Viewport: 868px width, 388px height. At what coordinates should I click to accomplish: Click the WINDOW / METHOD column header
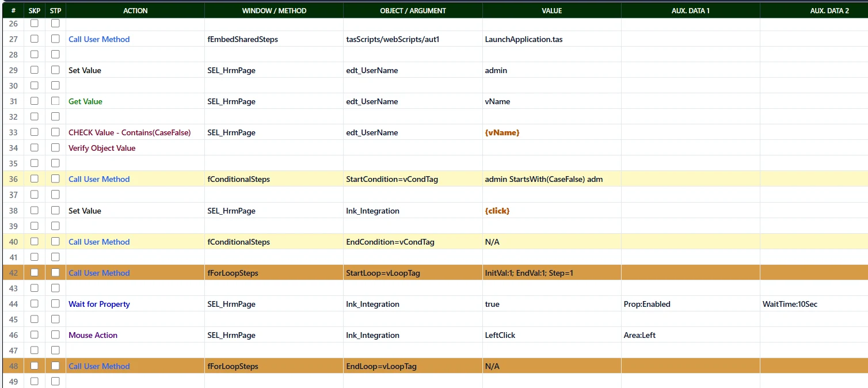coord(274,10)
